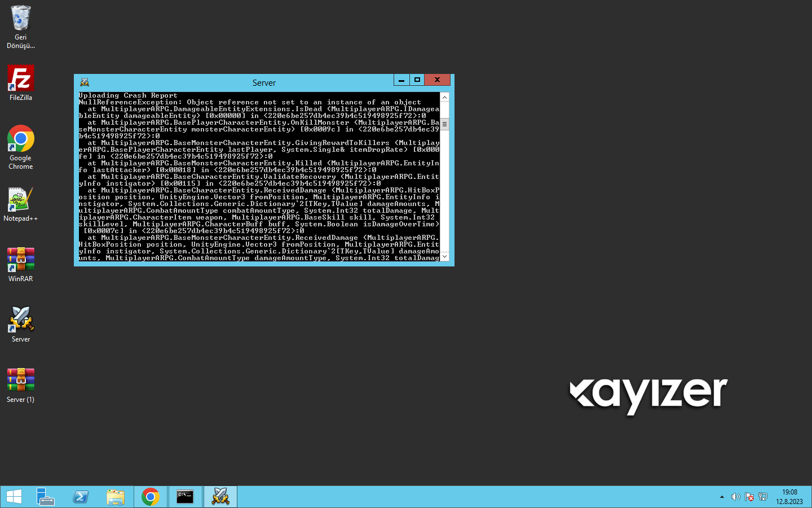The width and height of the screenshot is (812, 508).
Task: Open the Geri Dönüşüm recycle bin
Action: click(x=20, y=17)
